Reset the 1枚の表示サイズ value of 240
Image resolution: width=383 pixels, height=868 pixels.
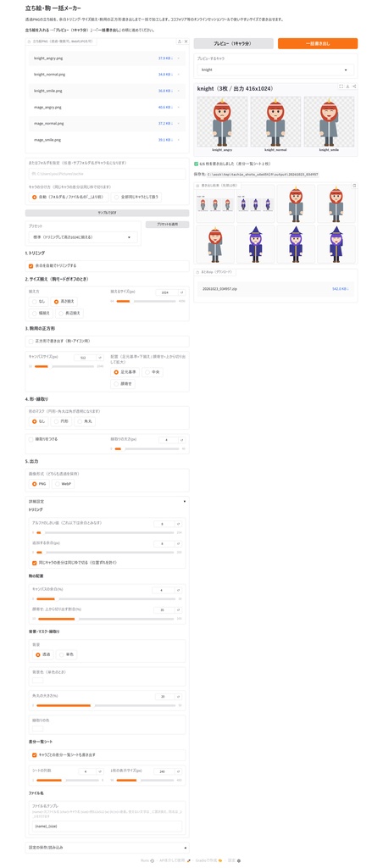click(178, 771)
